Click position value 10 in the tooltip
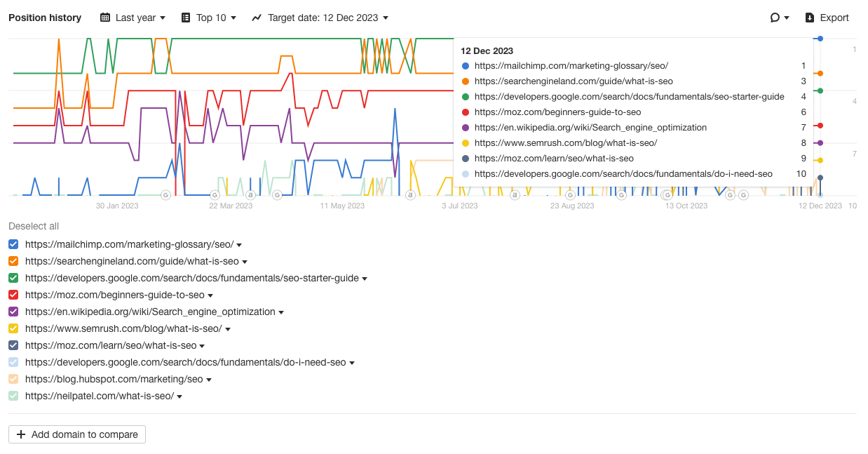The width and height of the screenshot is (868, 454). (x=801, y=174)
